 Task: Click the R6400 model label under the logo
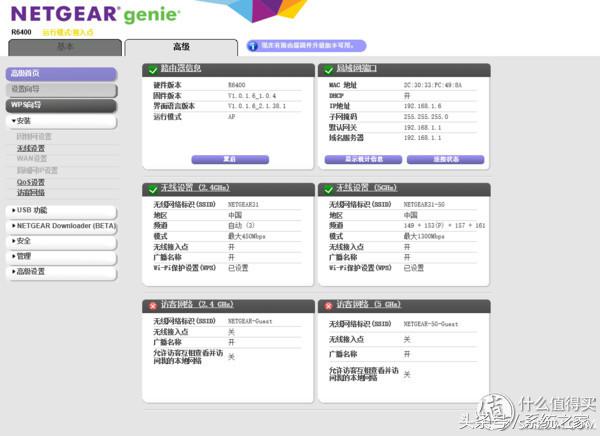pos(21,32)
